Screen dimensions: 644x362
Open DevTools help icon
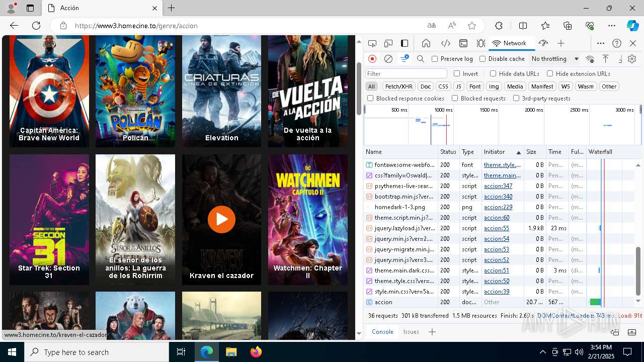617,43
